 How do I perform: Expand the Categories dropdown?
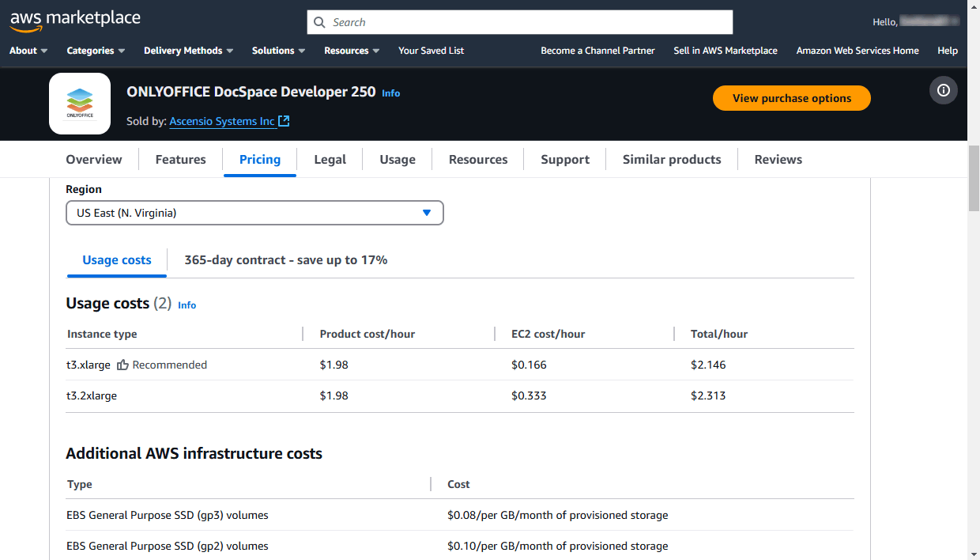click(96, 51)
